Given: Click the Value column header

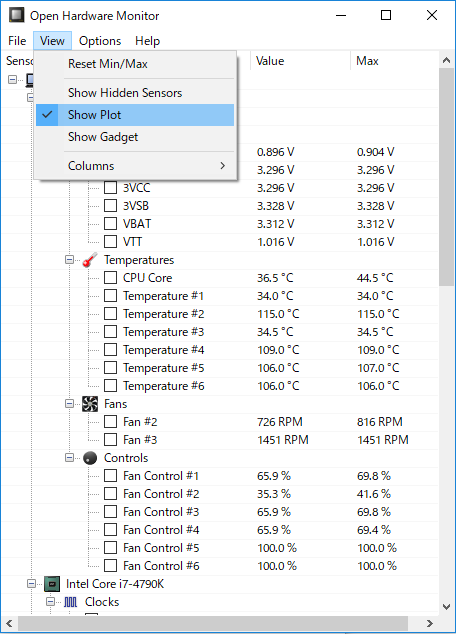Looking at the screenshot, I should (300, 61).
